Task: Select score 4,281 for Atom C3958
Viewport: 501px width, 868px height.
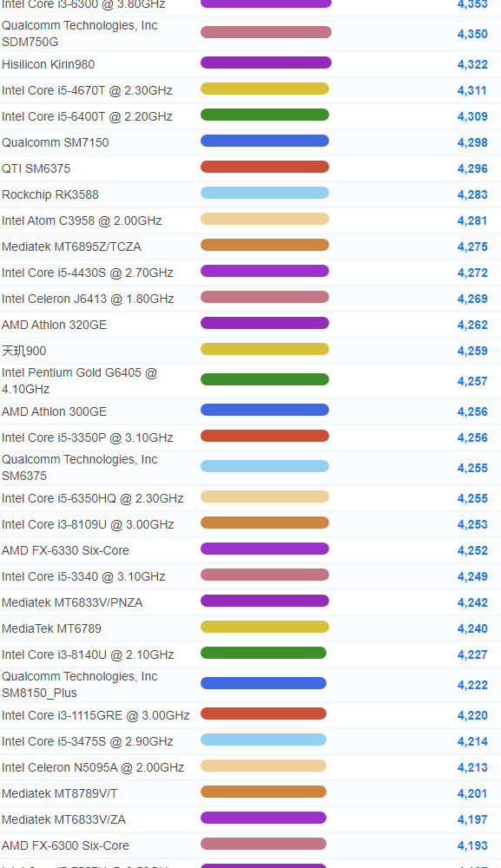Action: tap(472, 220)
